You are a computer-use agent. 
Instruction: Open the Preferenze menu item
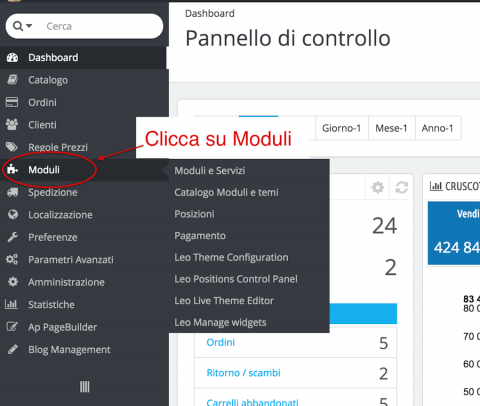coord(83,237)
